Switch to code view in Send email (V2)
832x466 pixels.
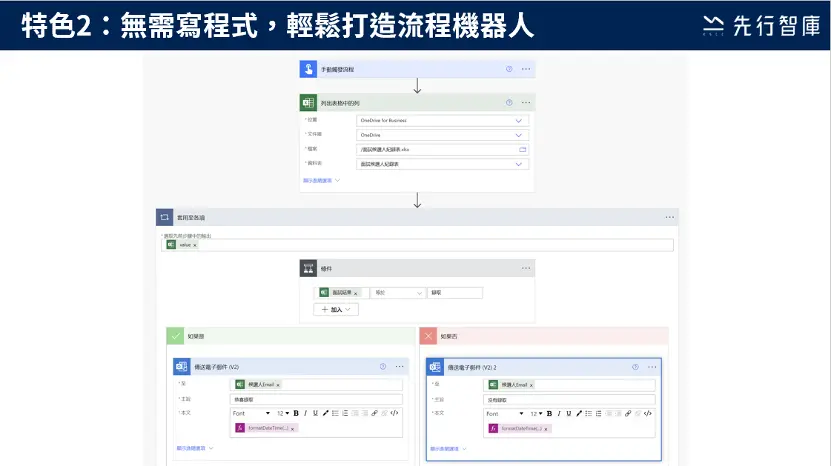394,413
